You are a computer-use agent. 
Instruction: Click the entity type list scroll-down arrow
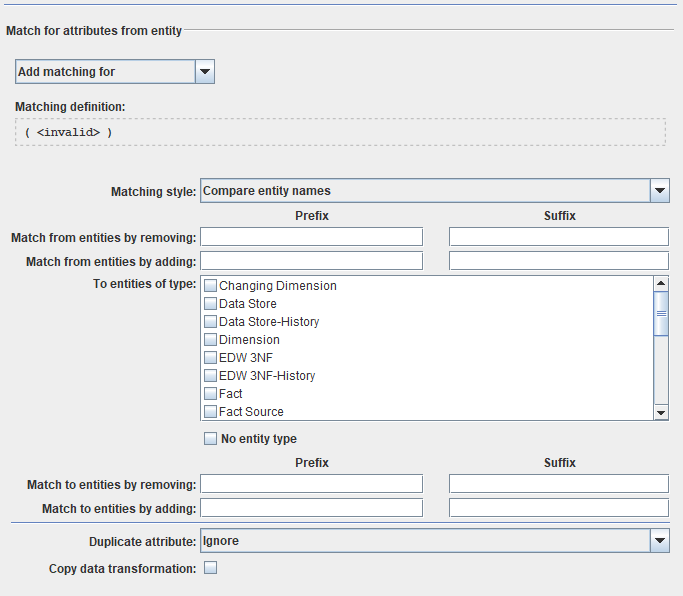[660, 412]
